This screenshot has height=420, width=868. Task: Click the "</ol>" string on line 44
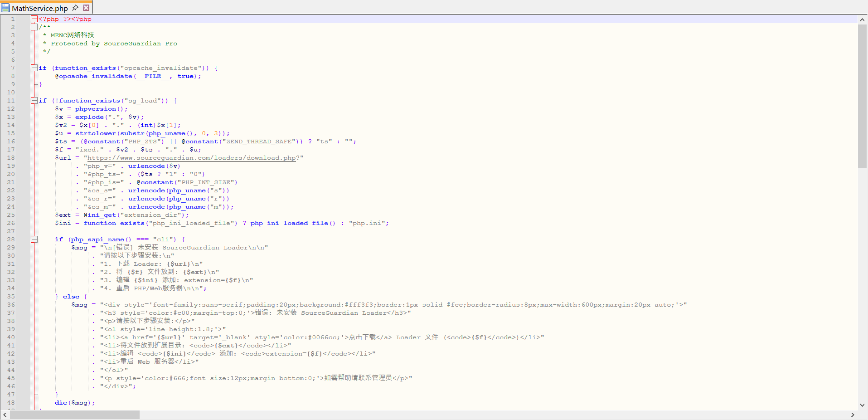pos(114,370)
